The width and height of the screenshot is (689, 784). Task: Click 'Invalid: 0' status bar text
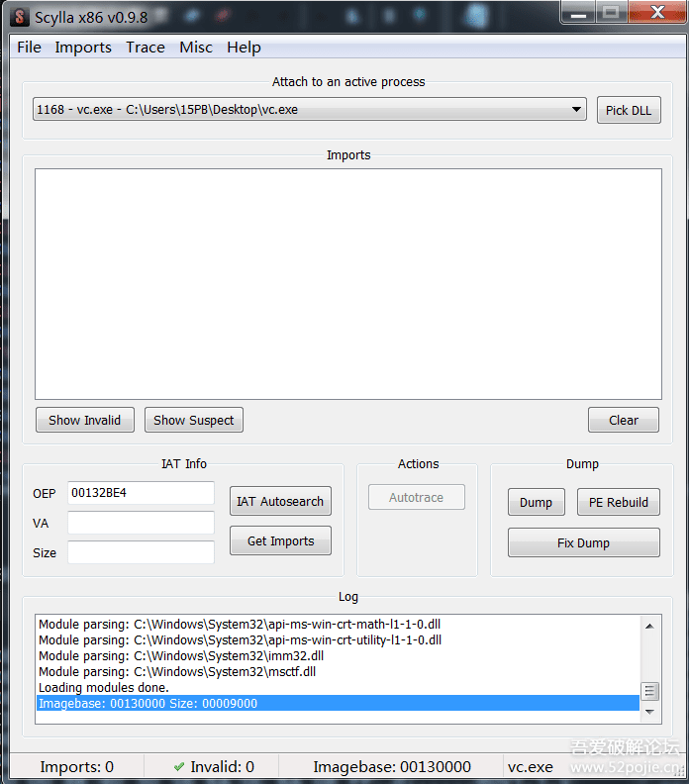[222, 766]
